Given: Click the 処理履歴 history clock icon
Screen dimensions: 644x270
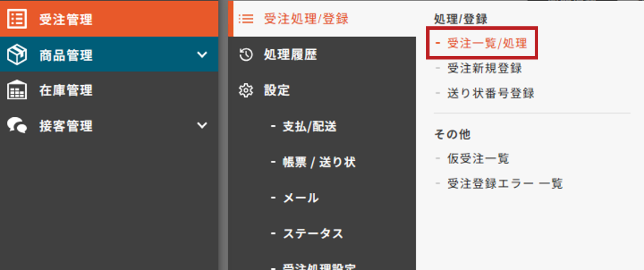Looking at the screenshot, I should point(245,55).
